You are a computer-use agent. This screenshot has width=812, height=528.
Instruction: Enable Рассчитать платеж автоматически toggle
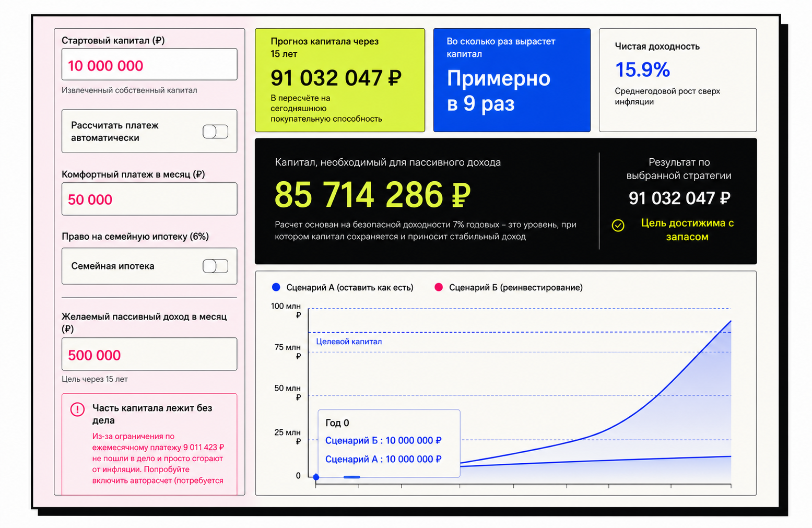pos(215,132)
